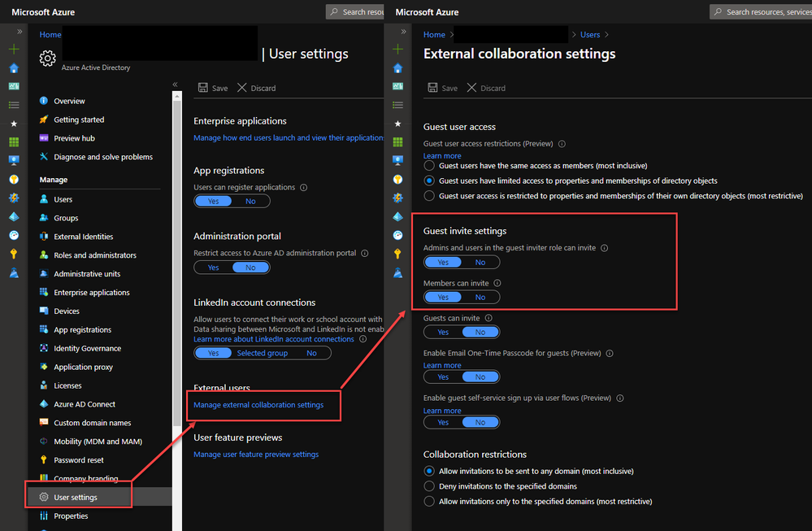Screen dimensions: 812x531
Task: Click the Enterprise applications grid icon
Action: coord(44,292)
